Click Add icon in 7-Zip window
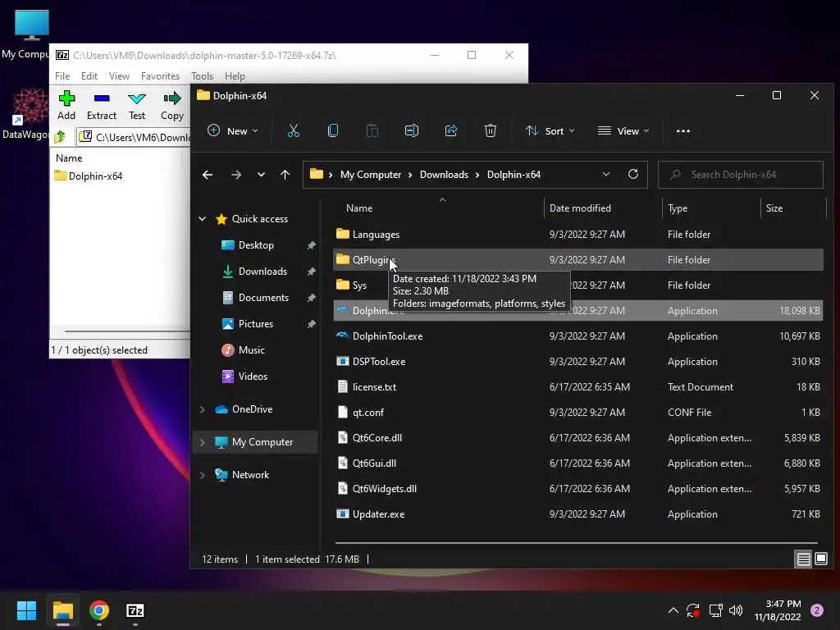Image resolution: width=840 pixels, height=630 pixels. point(66,105)
